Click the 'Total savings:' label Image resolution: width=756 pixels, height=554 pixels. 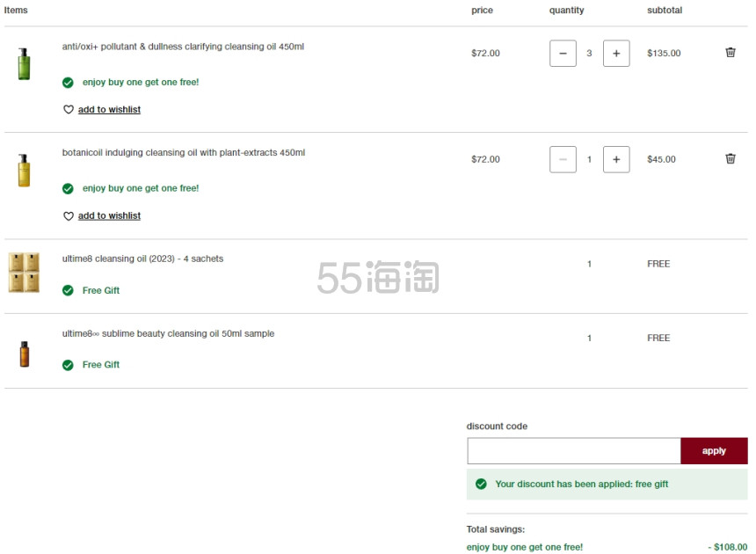click(x=496, y=528)
